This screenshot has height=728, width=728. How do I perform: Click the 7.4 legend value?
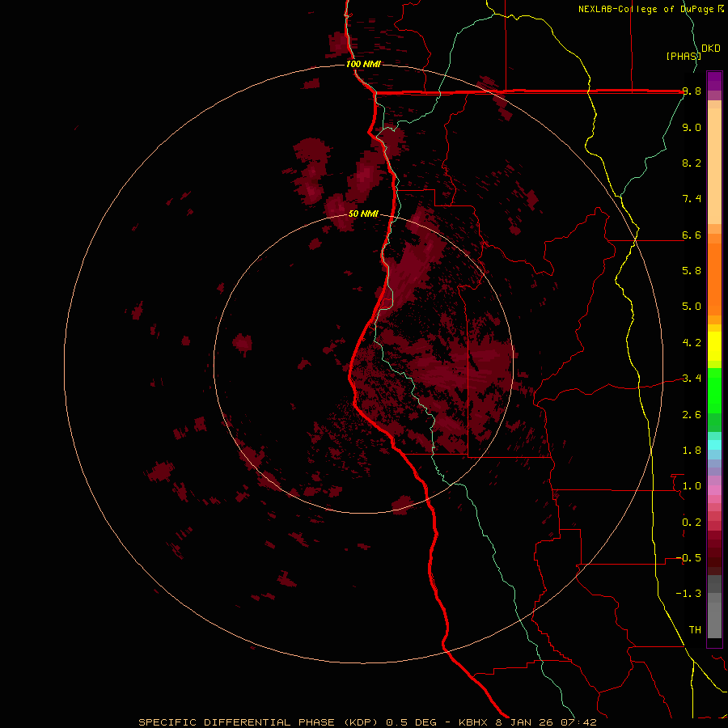tap(692, 199)
